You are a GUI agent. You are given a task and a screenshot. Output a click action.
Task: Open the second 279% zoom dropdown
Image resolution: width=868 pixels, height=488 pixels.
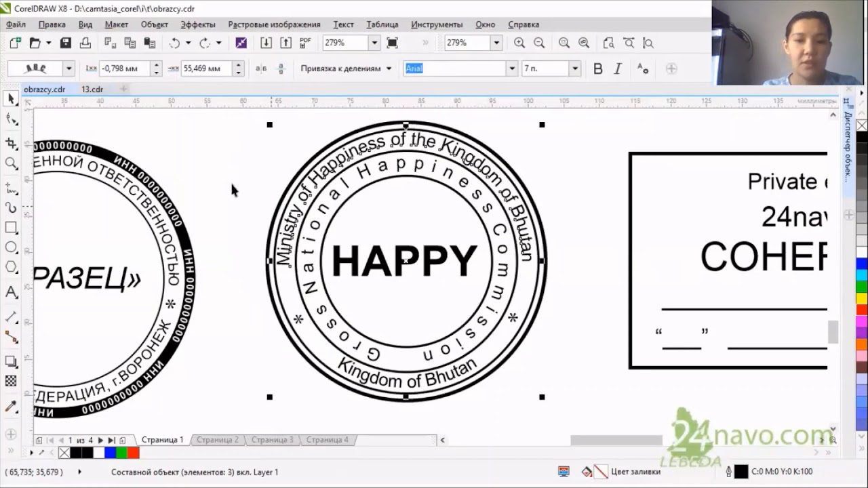[496, 43]
